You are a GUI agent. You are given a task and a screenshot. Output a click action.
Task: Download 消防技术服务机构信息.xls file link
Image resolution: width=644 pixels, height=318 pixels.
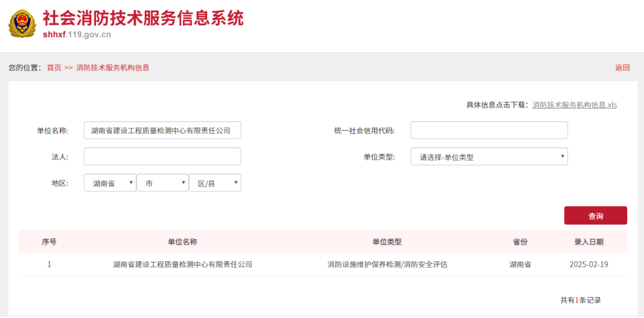coord(575,105)
